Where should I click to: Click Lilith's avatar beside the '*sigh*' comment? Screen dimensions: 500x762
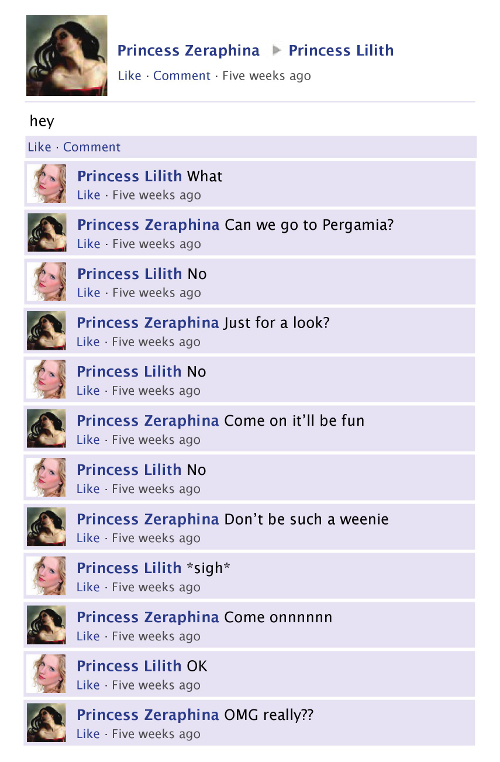pos(47,575)
